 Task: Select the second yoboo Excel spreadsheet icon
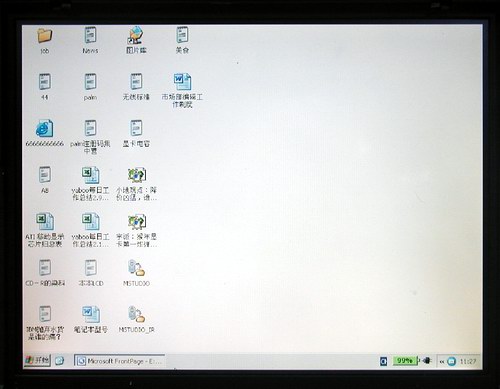[91, 221]
